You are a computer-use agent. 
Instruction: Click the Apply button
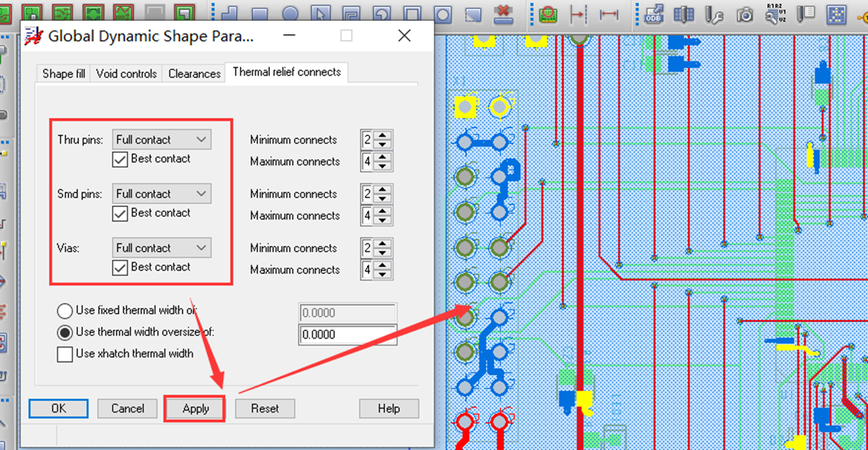pyautogui.click(x=195, y=409)
